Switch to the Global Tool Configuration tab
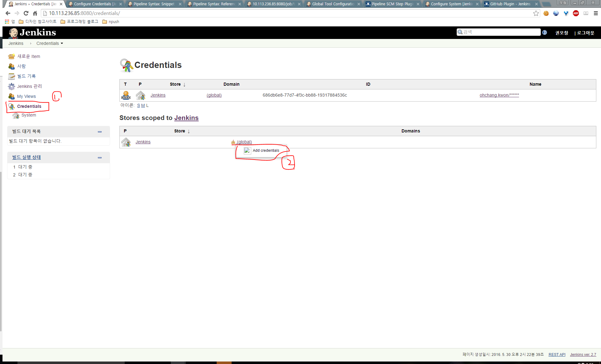This screenshot has width=601, height=364. click(x=333, y=4)
